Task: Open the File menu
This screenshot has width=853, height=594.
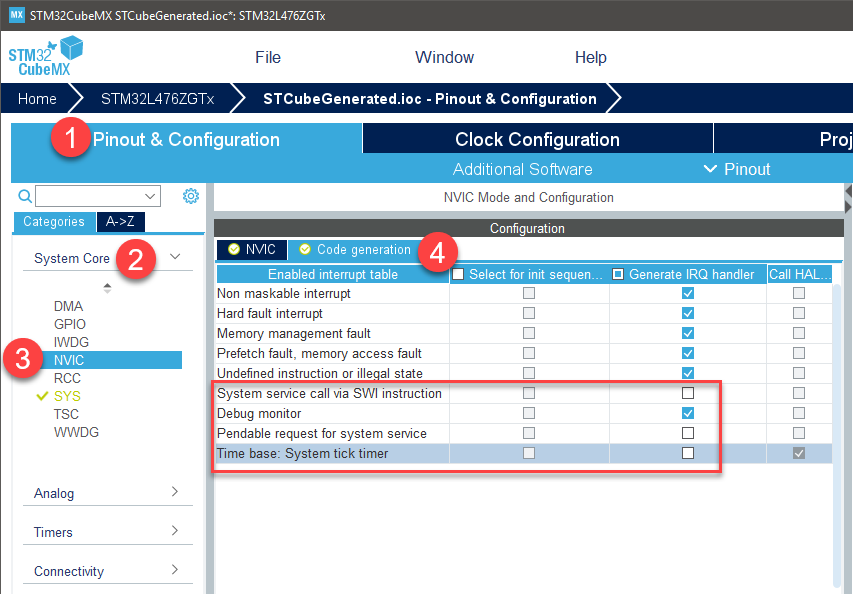Action: pos(268,57)
